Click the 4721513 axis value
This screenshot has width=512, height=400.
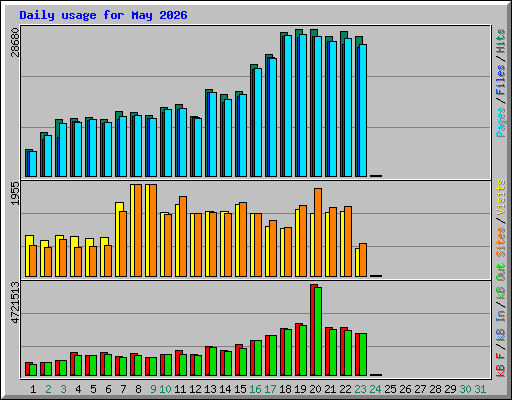(15, 303)
